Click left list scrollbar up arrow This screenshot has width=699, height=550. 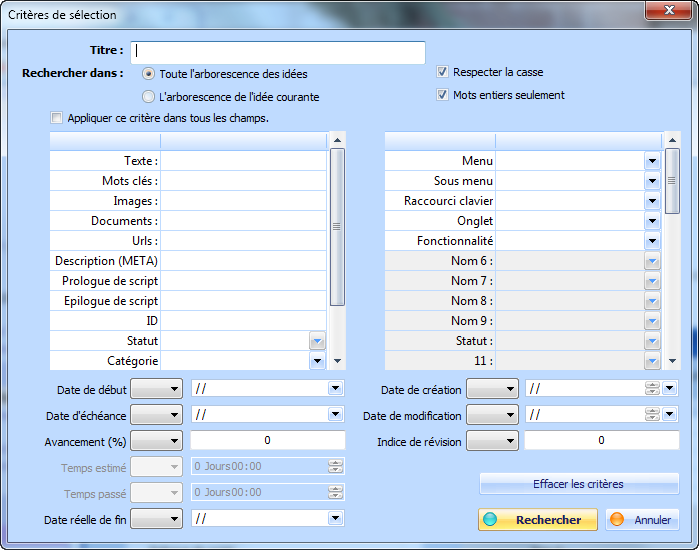(337, 140)
